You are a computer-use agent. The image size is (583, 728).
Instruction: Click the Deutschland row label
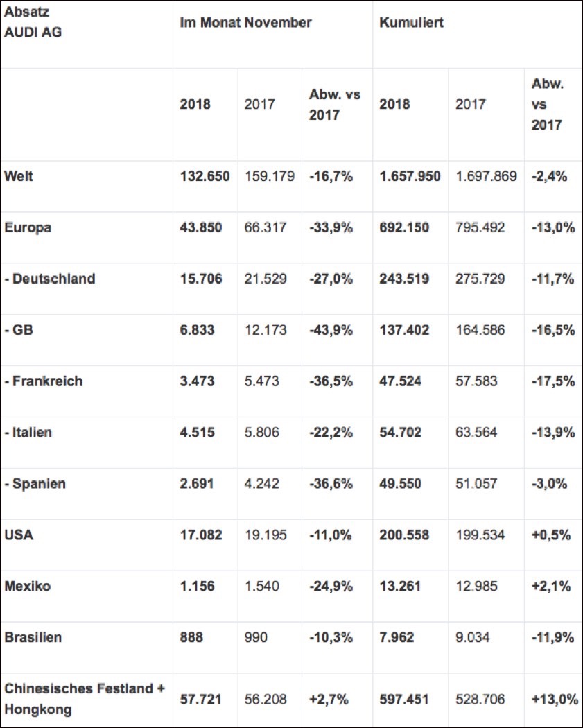tap(50, 279)
